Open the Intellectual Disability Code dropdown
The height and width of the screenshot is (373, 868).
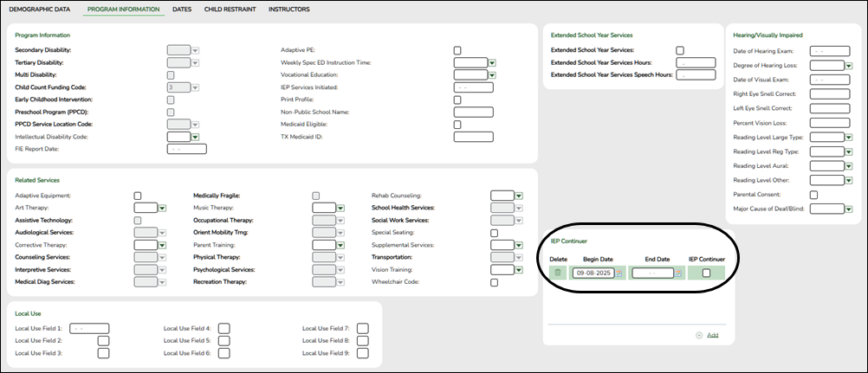click(x=195, y=137)
